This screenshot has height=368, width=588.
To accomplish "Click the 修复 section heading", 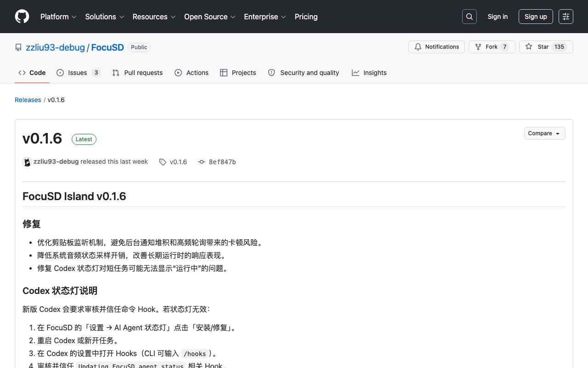I will coord(32,224).
